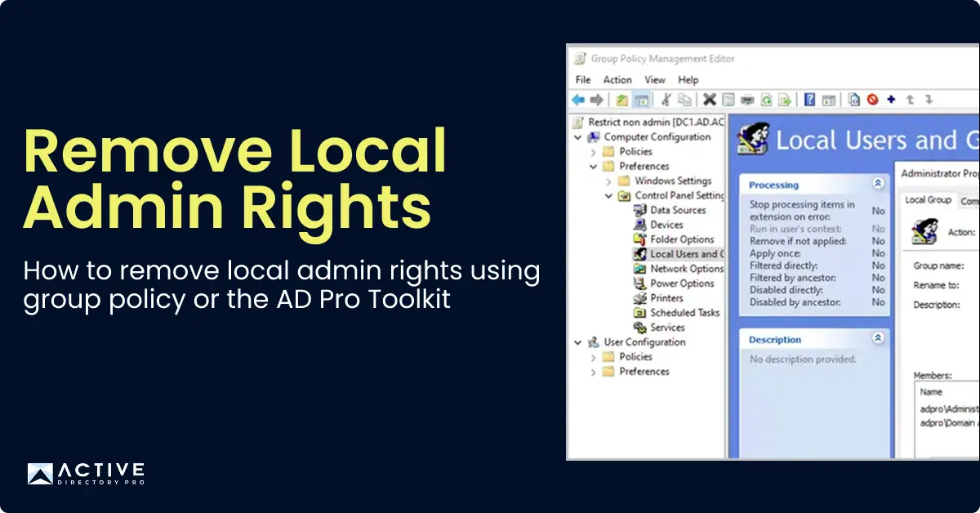
Task: Open the View menu
Action: [655, 80]
